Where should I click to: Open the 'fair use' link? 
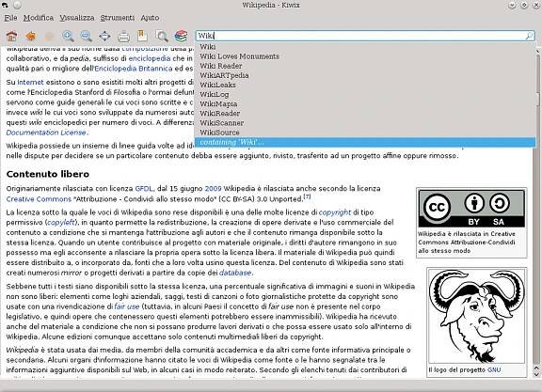(x=127, y=306)
